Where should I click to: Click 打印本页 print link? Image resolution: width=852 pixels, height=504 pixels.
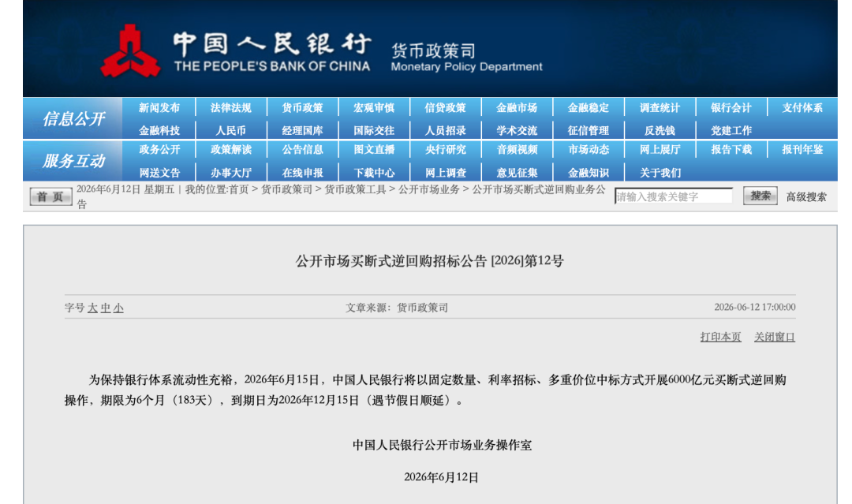click(x=720, y=338)
